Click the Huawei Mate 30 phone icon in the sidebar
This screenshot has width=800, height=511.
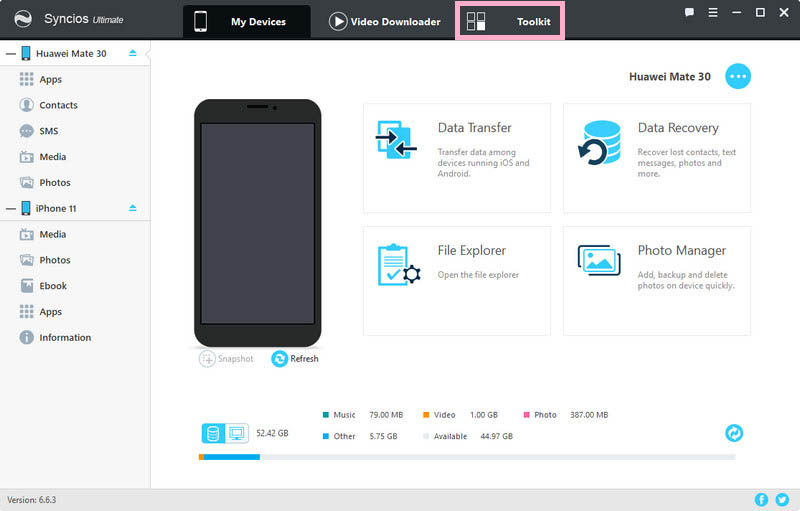click(x=26, y=54)
